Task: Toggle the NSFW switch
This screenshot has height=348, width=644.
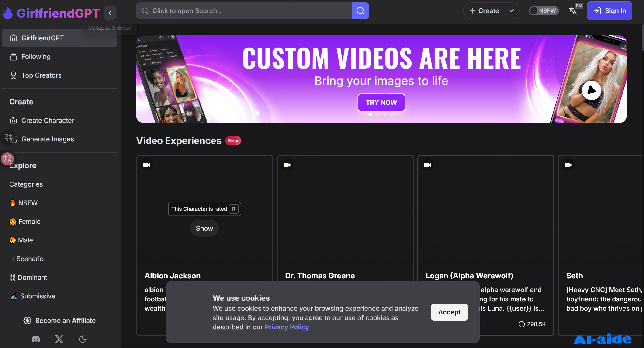Action: 543,11
